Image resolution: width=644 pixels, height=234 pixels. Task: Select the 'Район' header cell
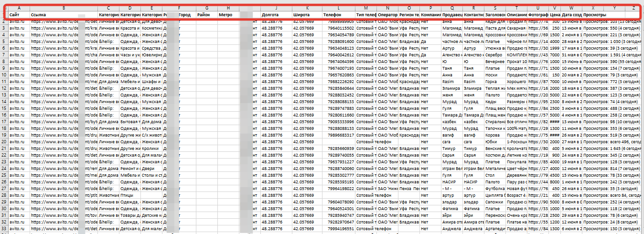pyautogui.click(x=206, y=15)
